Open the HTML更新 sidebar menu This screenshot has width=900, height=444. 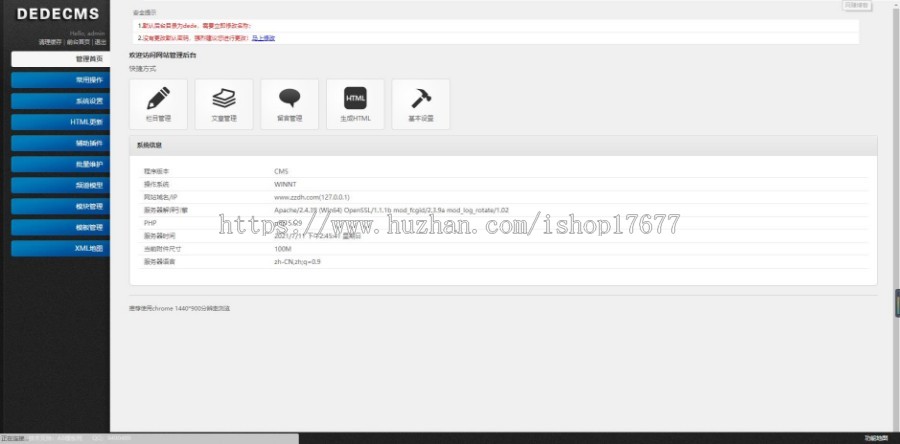click(x=60, y=122)
